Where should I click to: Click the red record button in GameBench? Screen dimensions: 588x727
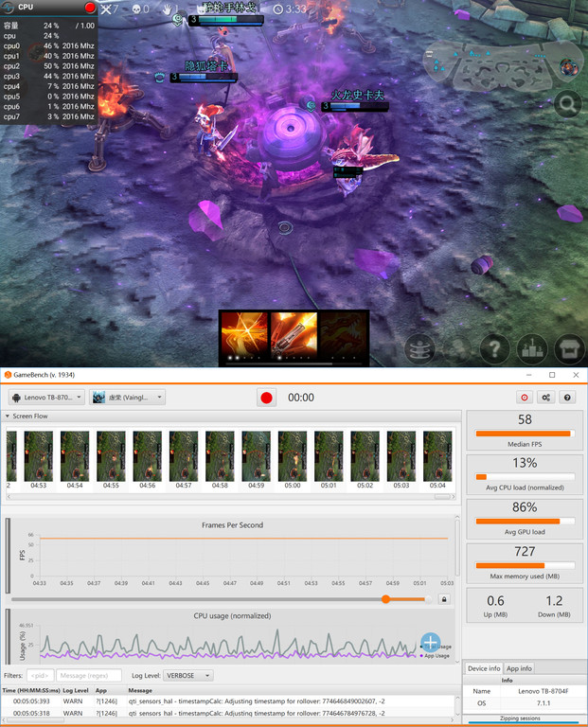[x=267, y=398]
